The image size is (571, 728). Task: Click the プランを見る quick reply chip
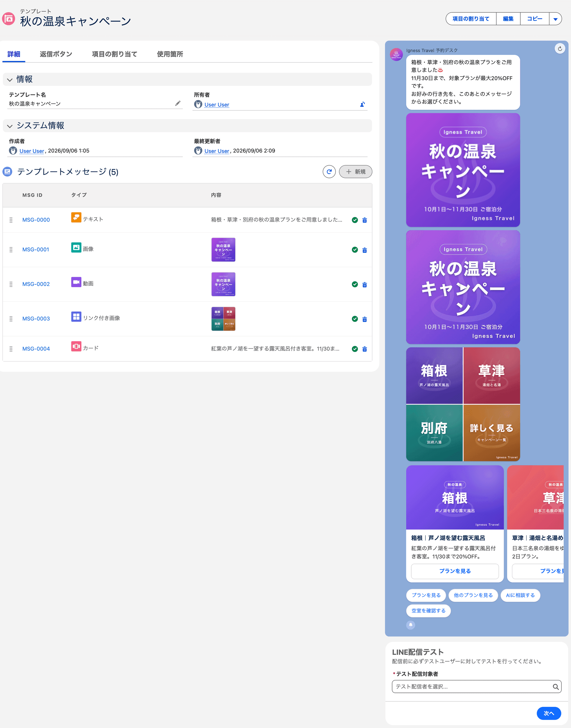(426, 595)
